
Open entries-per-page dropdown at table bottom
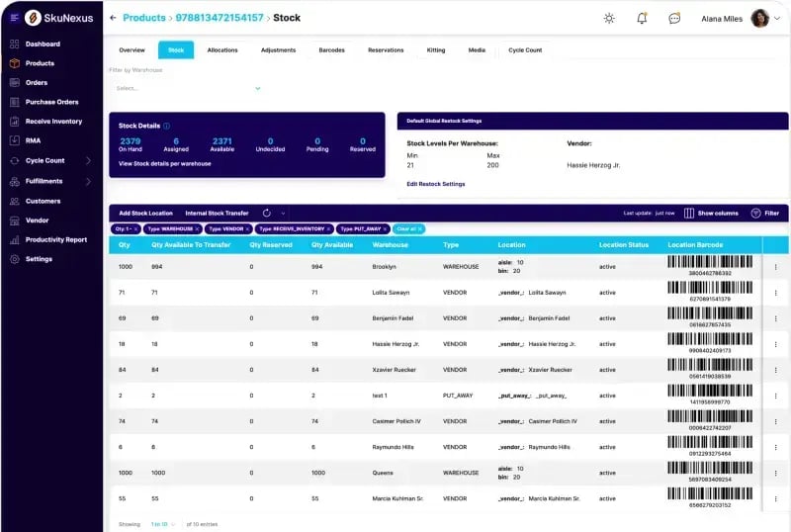(x=163, y=524)
